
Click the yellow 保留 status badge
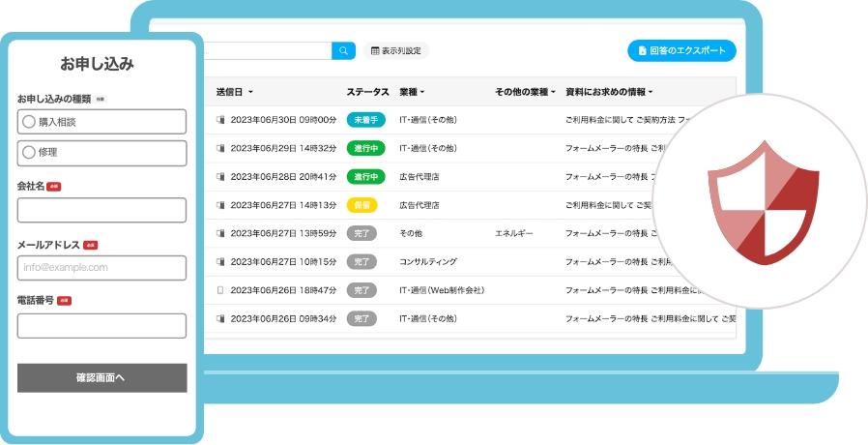[362, 205]
